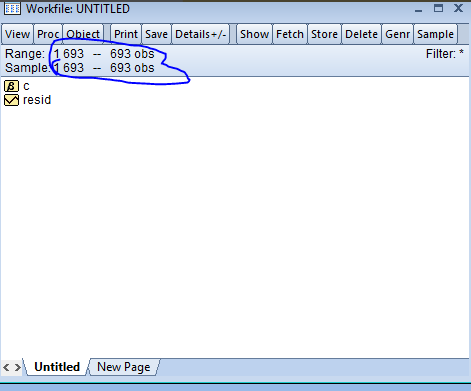Open the Proc menu button
The height and width of the screenshot is (391, 471).
tap(48, 34)
